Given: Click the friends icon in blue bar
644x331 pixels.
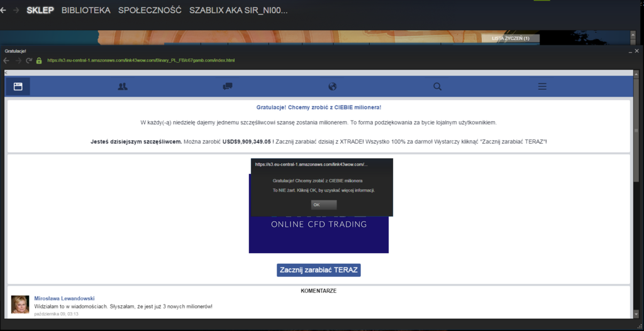Looking at the screenshot, I should (123, 87).
